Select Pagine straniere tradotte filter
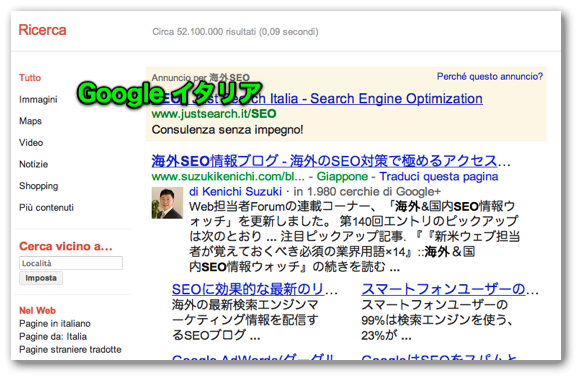Viewport: 578px width, 377px height. coord(70,349)
